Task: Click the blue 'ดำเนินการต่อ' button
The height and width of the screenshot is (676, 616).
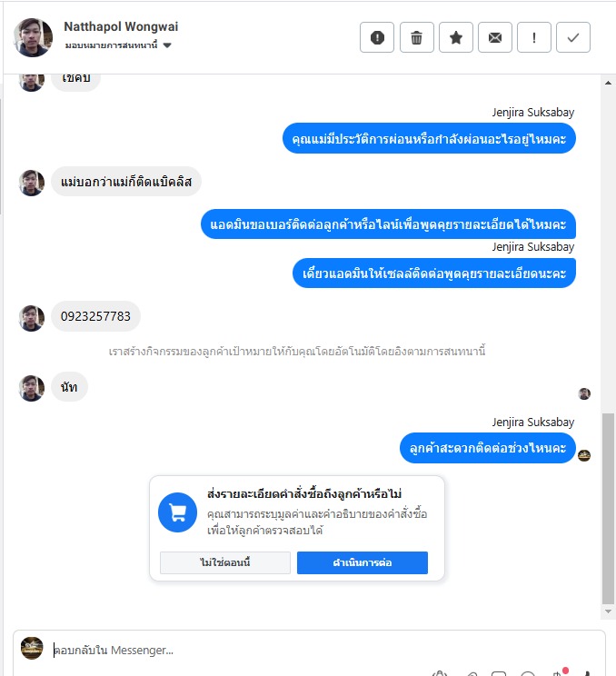Action: pyautogui.click(x=363, y=562)
